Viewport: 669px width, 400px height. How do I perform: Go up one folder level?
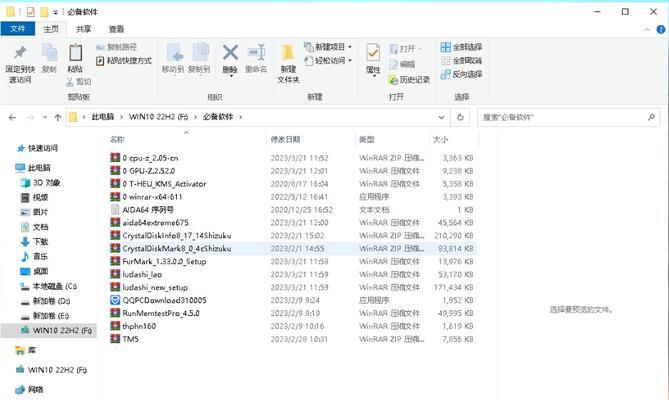(x=58, y=117)
